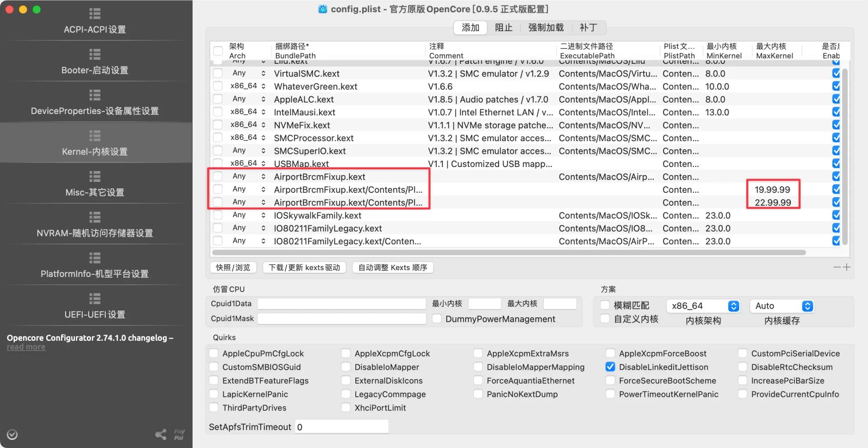Open the ACPI settings sidebar icon
This screenshot has height=448, width=868.
(94, 14)
